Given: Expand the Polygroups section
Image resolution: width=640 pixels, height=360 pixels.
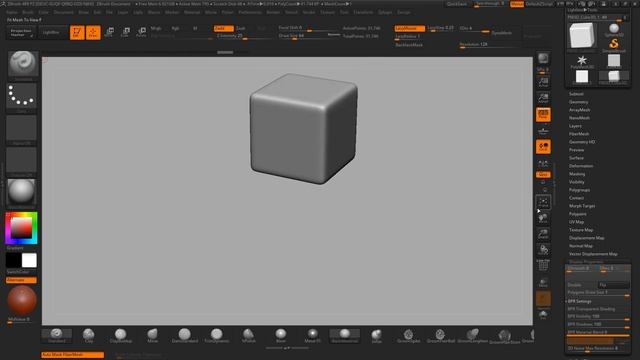Looking at the screenshot, I should 579,190.
